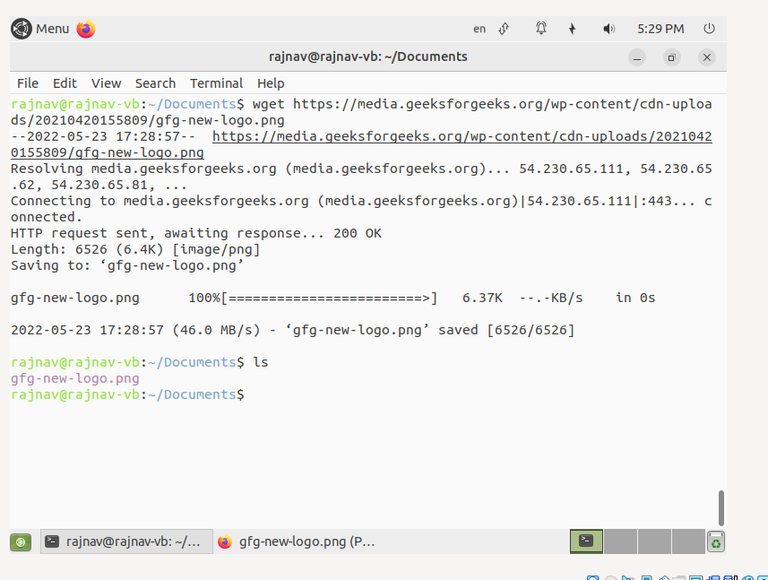Open the Edit menu
This screenshot has height=580, width=768.
[65, 83]
